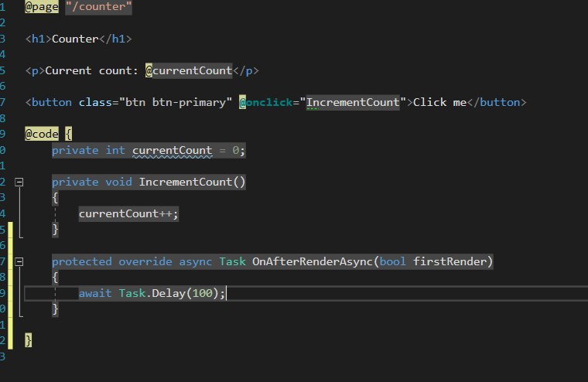Click 'IncrementCount()' method signature name
The height and width of the screenshot is (382, 588).
coord(192,182)
